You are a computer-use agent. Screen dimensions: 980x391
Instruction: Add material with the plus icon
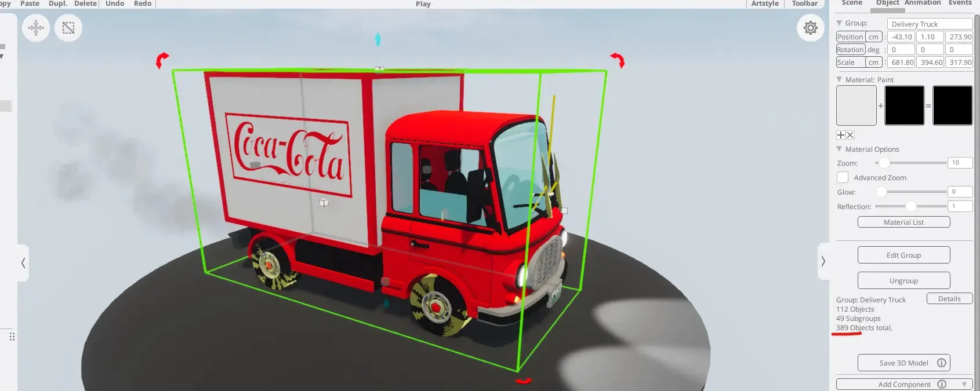click(841, 135)
